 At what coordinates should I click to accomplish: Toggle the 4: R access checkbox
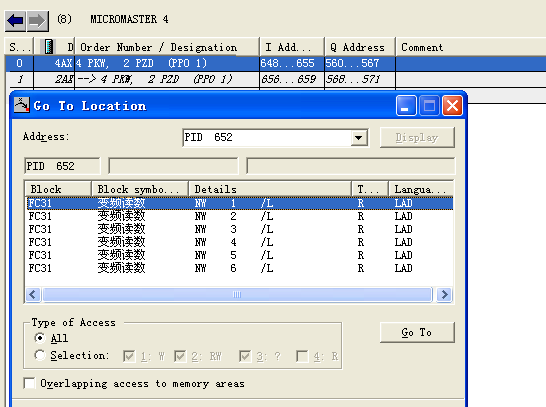click(302, 356)
